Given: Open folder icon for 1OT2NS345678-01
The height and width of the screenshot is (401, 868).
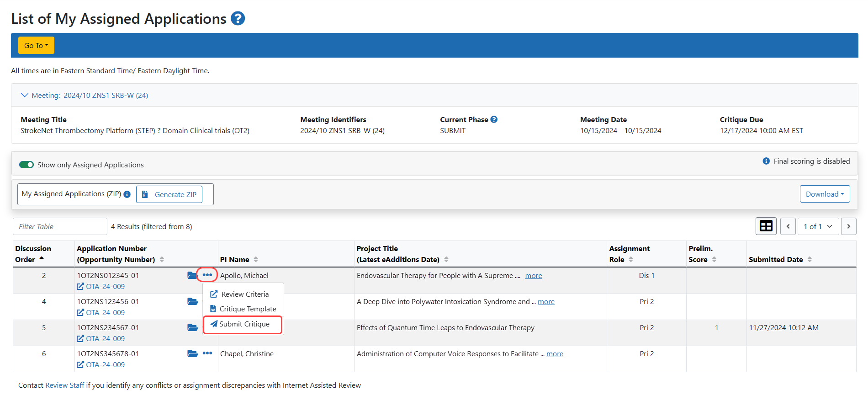Looking at the screenshot, I should [193, 353].
